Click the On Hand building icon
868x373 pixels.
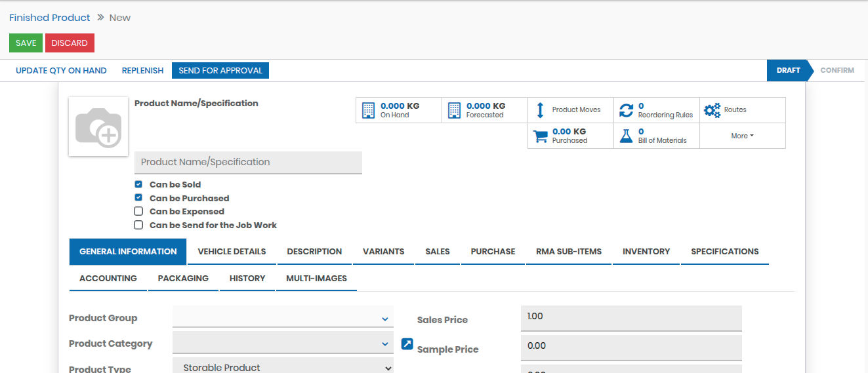coord(368,110)
